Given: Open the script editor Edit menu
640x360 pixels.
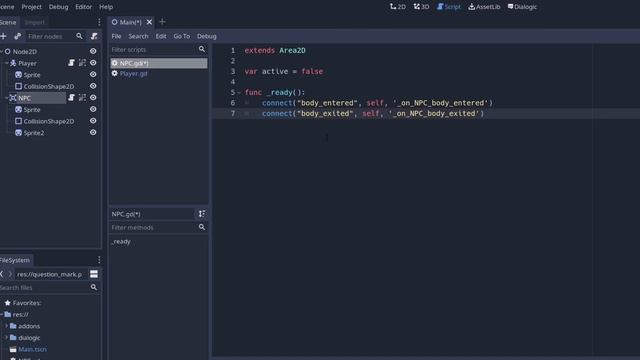Looking at the screenshot, I should click(x=161, y=36).
